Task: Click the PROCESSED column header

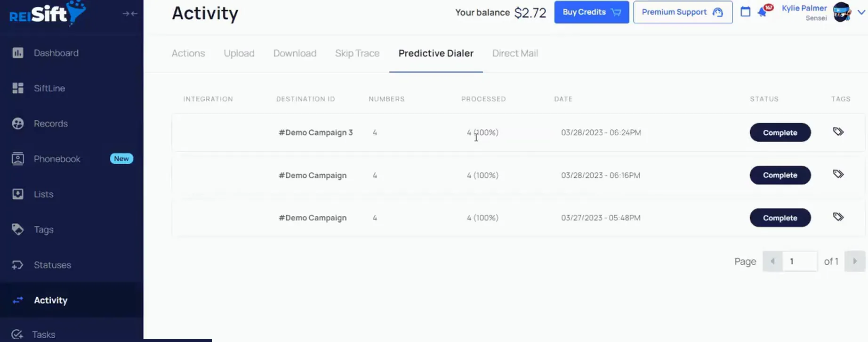Action: tap(483, 99)
